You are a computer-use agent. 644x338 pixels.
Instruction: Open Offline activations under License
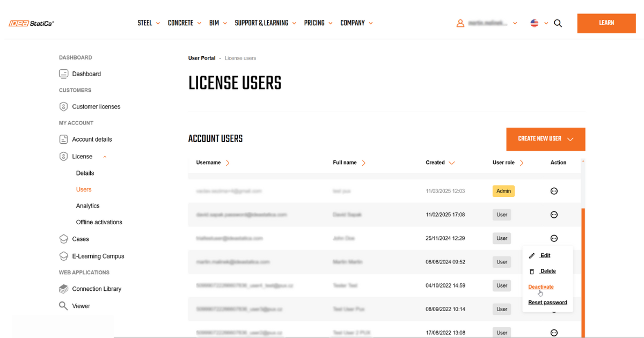point(99,222)
